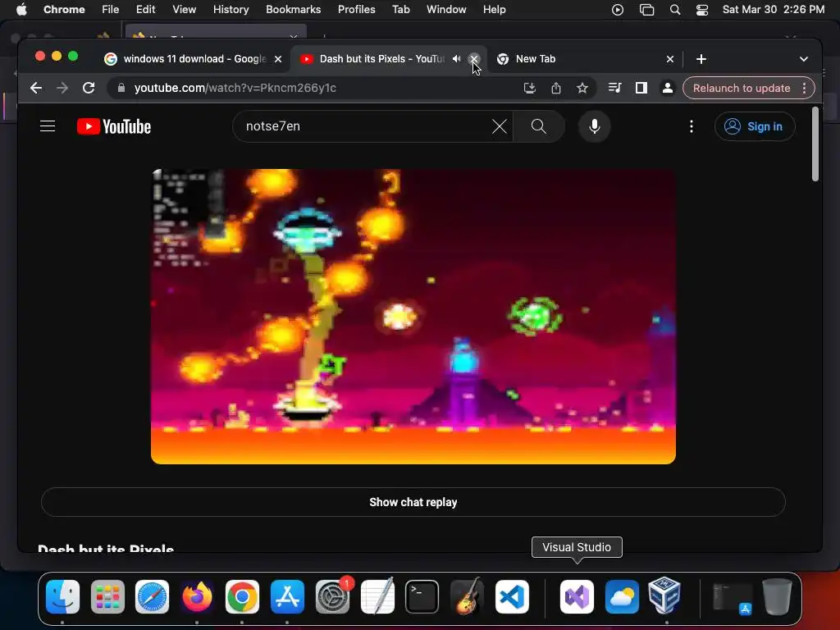Image resolution: width=840 pixels, height=630 pixels.
Task: Click the YouTube search magnifier button
Action: (539, 126)
